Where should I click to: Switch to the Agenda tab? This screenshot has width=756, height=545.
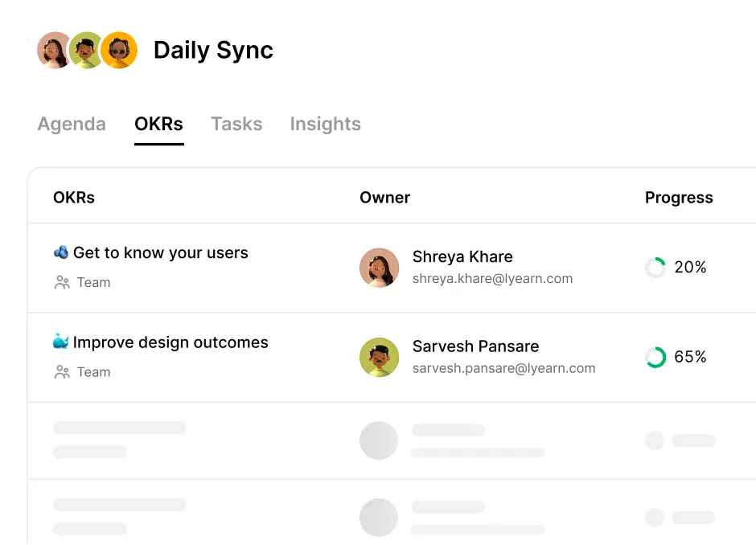tap(72, 125)
